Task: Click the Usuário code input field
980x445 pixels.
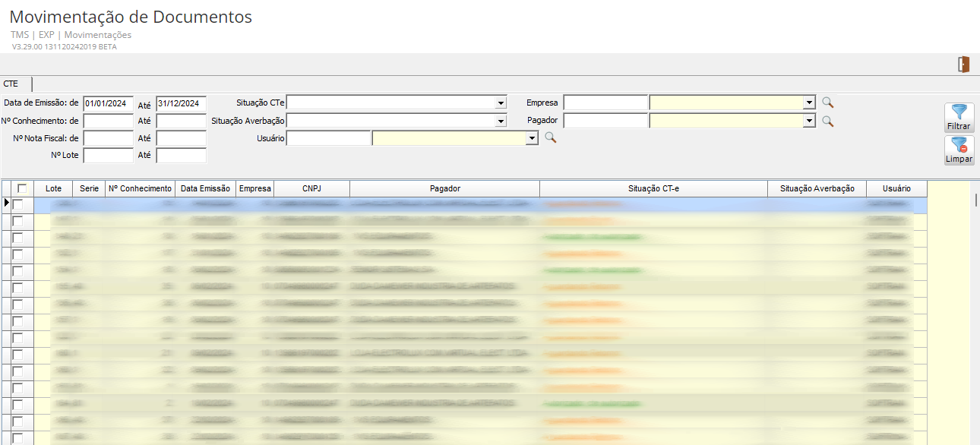Action: point(328,138)
